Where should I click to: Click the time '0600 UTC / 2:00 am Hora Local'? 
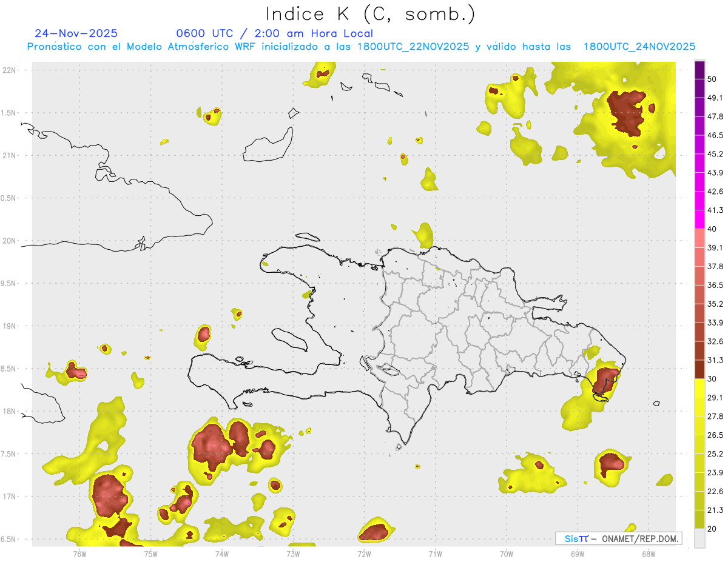(x=274, y=33)
